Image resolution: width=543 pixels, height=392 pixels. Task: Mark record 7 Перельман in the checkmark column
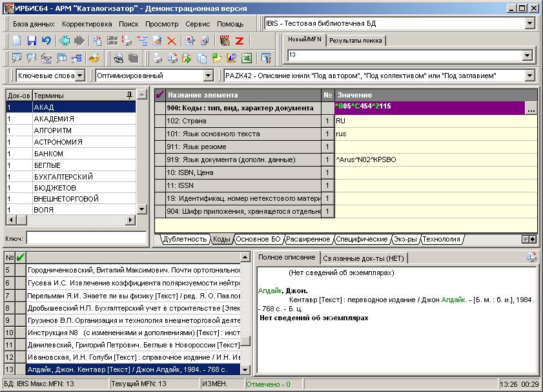(21, 296)
